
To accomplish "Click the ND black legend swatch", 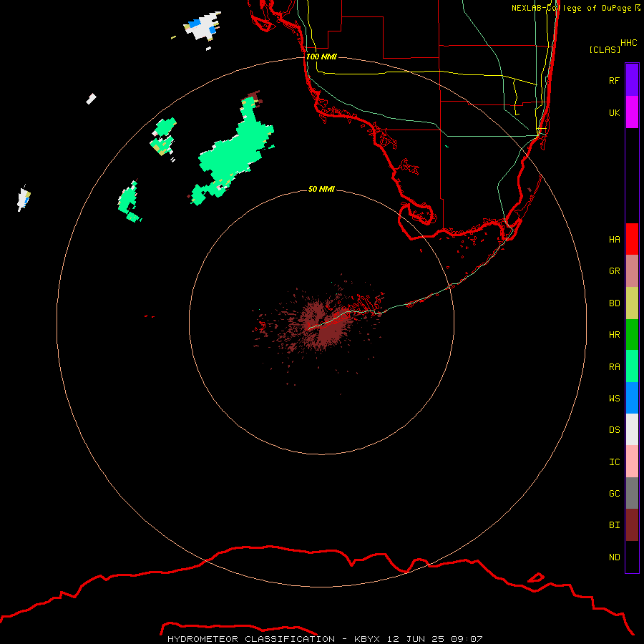I will coord(632,557).
